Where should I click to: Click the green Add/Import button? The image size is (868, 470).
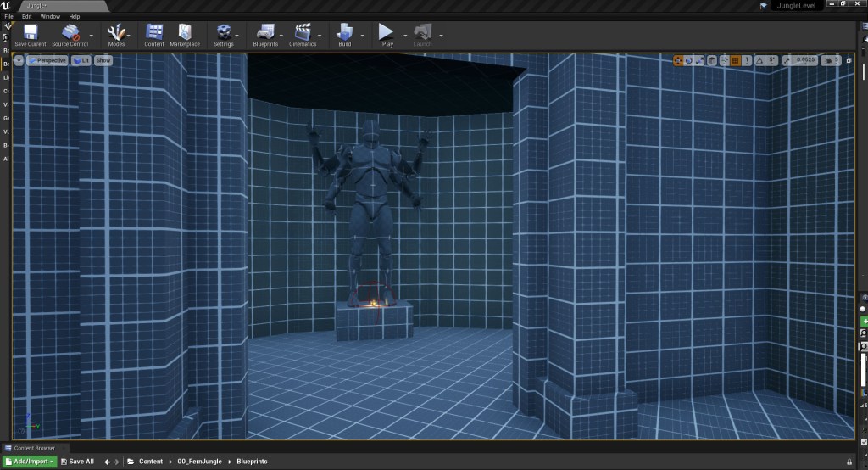point(30,462)
